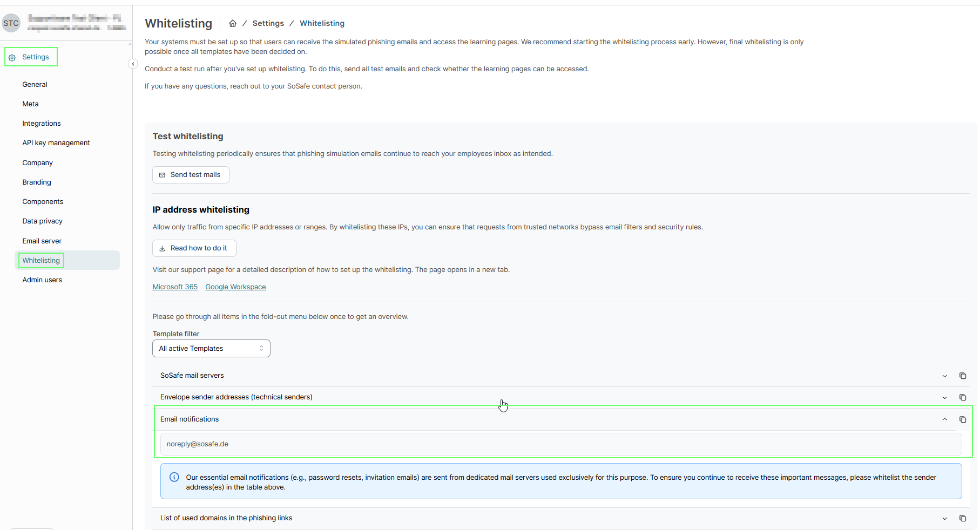
Task: Click the noreply@sosafe.de address field
Action: (x=560, y=444)
